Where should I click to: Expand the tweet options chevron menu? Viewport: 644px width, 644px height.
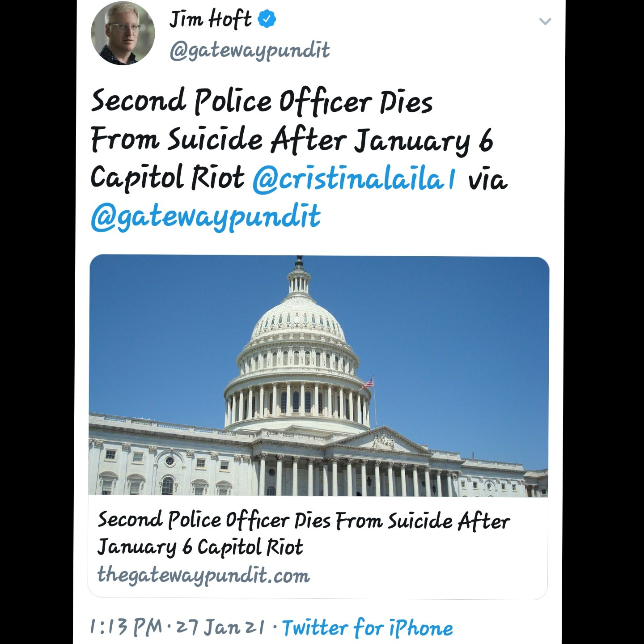(545, 21)
